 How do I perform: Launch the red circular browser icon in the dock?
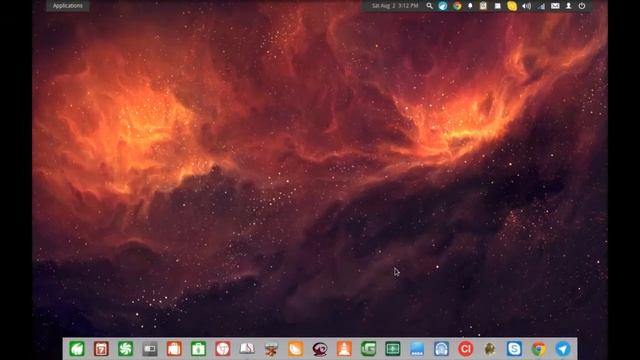click(223, 349)
